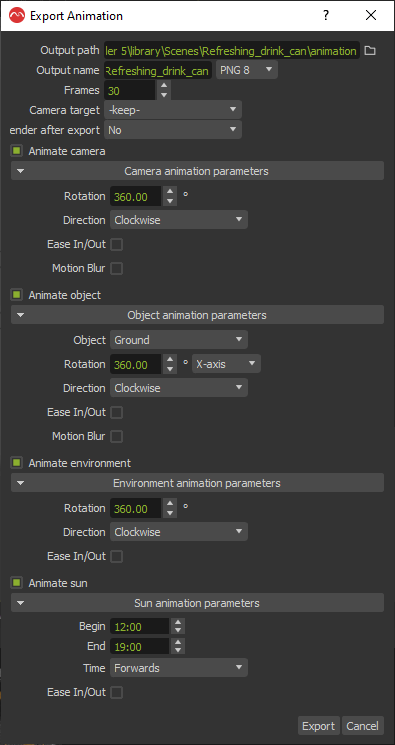Uncheck the Animate sun checkbox
Viewport: 395px width, 745px height.
click(x=17, y=582)
